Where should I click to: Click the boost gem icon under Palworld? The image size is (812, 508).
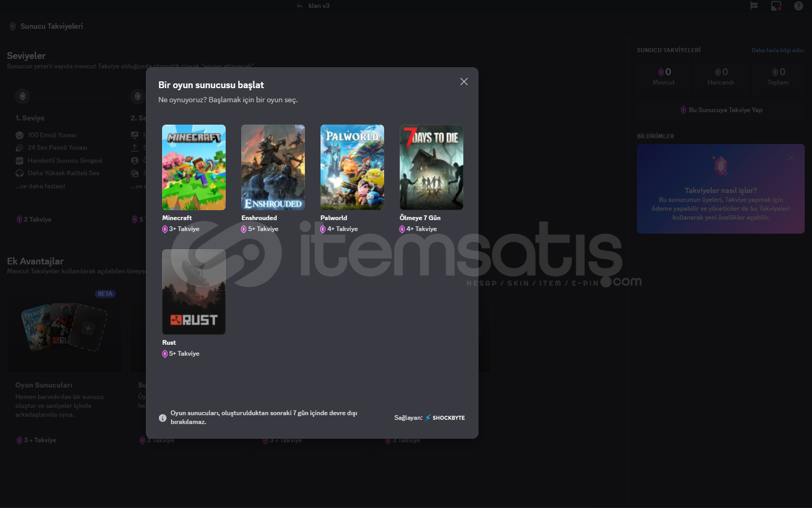coord(323,229)
